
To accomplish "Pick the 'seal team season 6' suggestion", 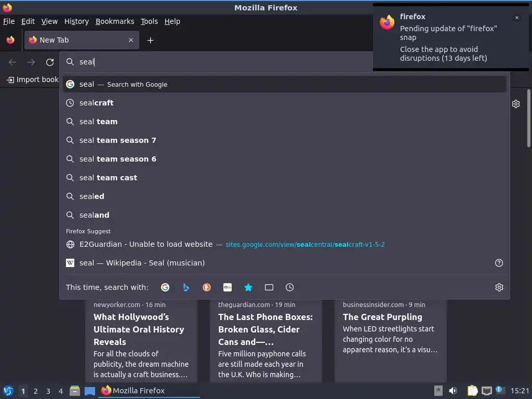I will pyautogui.click(x=284, y=159).
